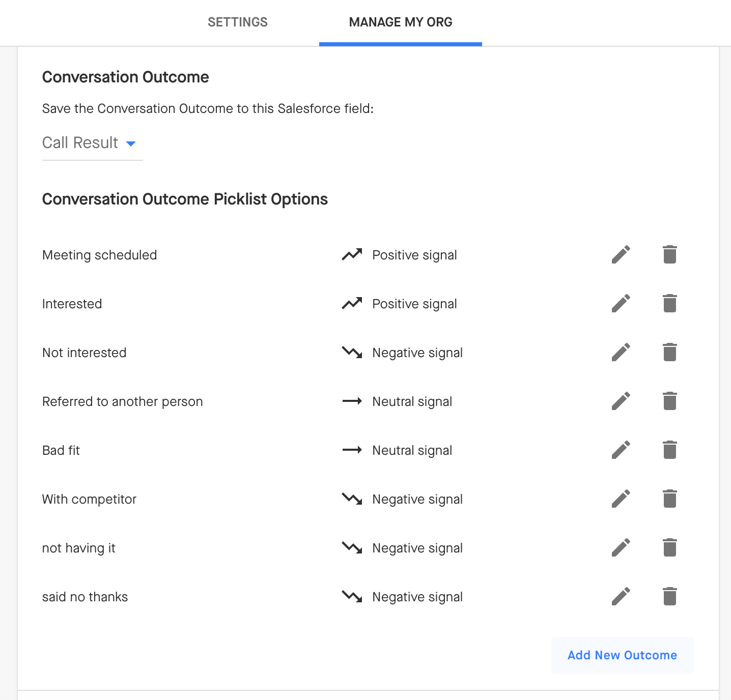This screenshot has height=700, width=731.
Task: Delete the not having it outcome
Action: [670, 547]
